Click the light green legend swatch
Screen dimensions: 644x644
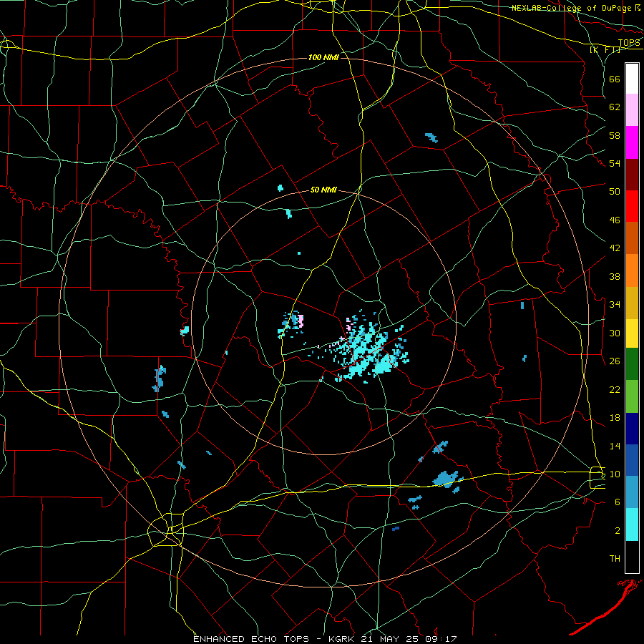632,396
